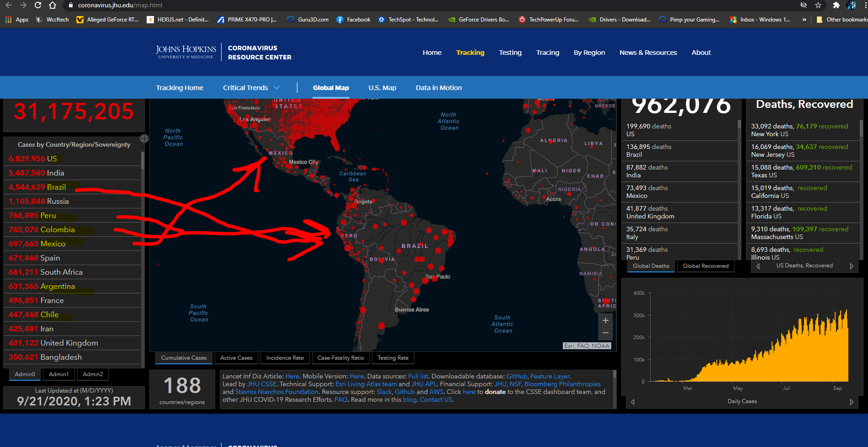This screenshot has width=868, height=447.
Task: Open Wccftech bookmark
Action: (52, 20)
